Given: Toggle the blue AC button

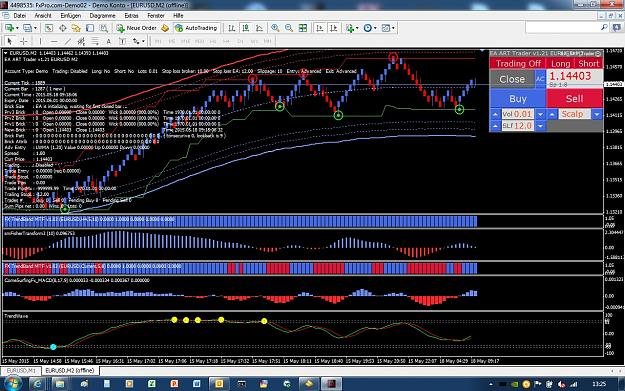Looking at the screenshot, I should click(540, 79).
